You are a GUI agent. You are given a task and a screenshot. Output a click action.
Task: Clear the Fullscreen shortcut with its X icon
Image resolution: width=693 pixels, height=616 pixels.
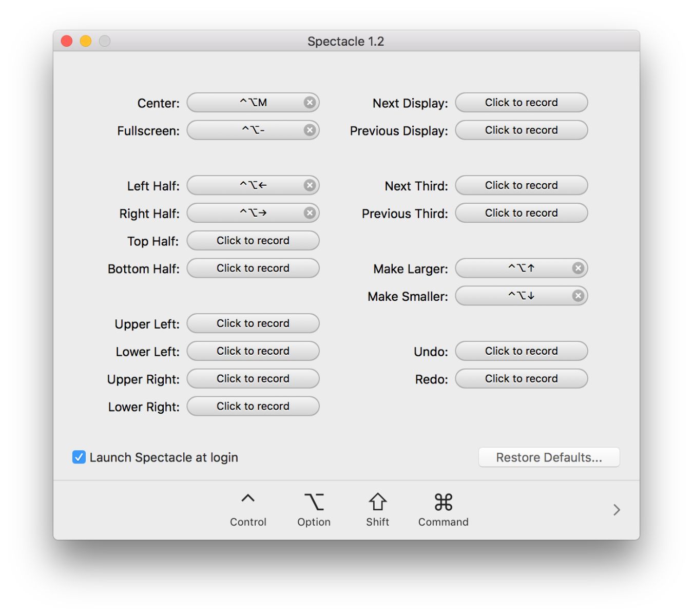310,130
